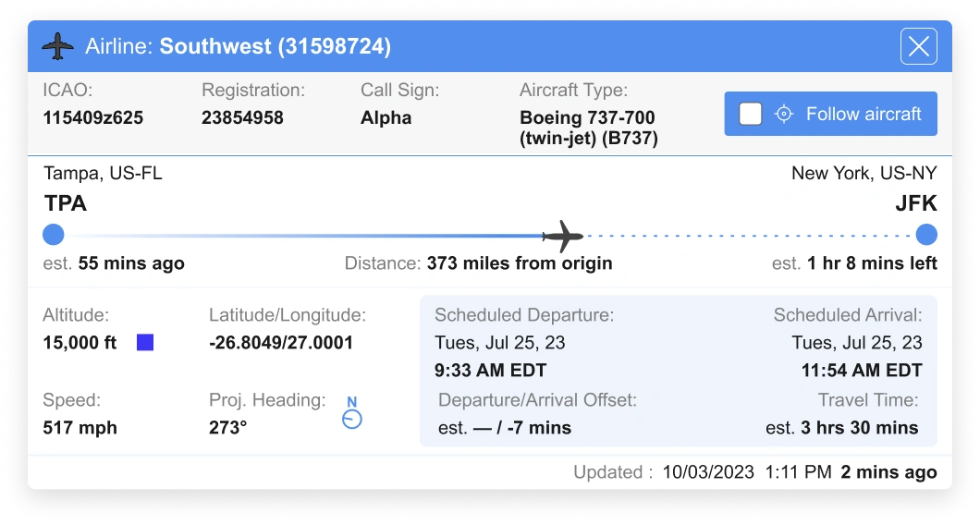Click the airplane icon in the header

click(57, 46)
